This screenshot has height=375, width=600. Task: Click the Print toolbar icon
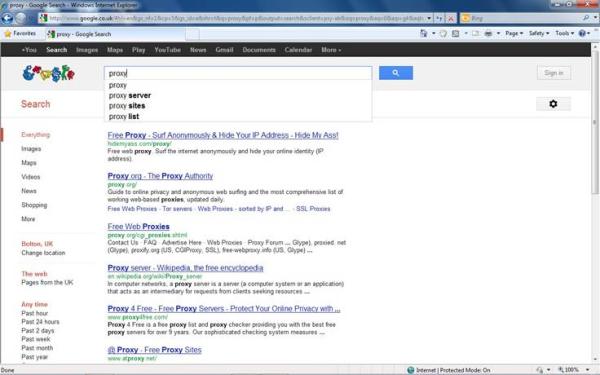[x=488, y=33]
